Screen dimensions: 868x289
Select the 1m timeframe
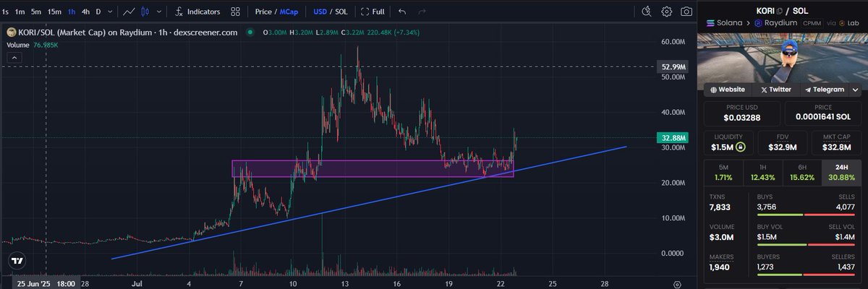pos(20,12)
